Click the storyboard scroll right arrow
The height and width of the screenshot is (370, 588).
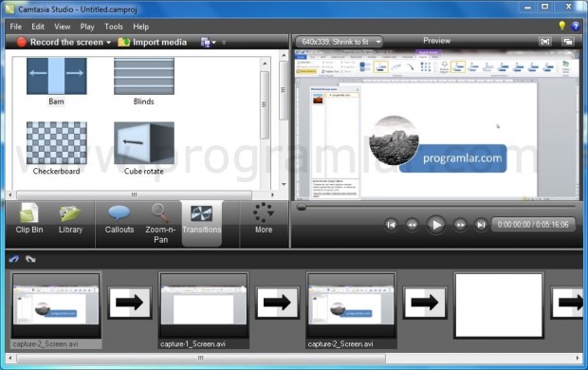coord(578,359)
